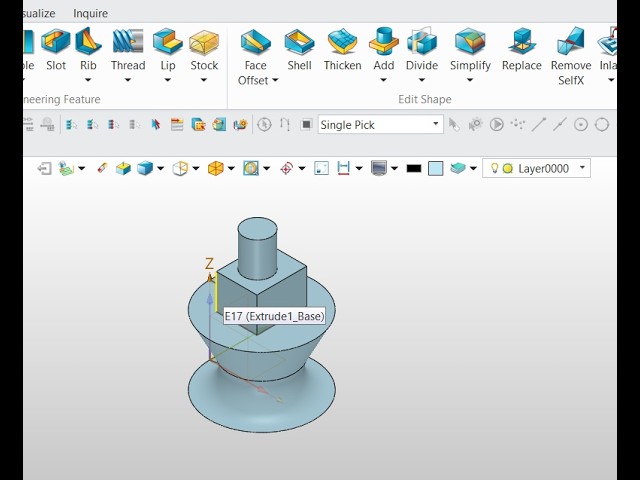Open the Layer0000 layer dropdown
The image size is (640, 480).
click(x=536, y=168)
